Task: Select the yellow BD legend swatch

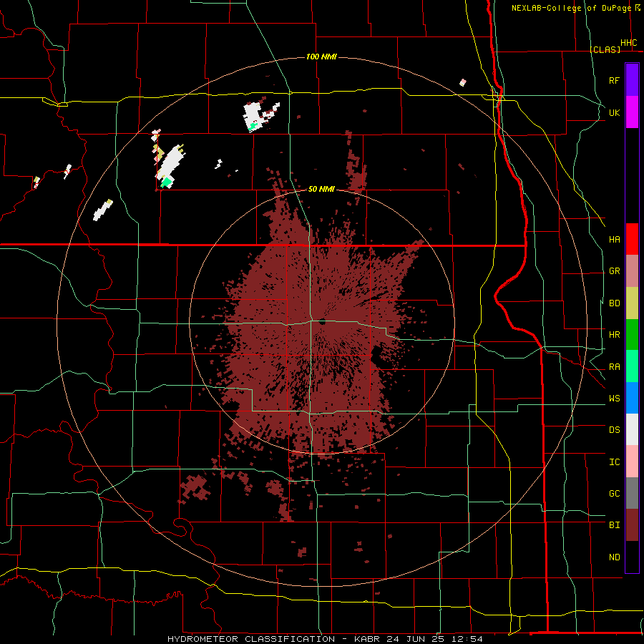Action: [x=632, y=303]
